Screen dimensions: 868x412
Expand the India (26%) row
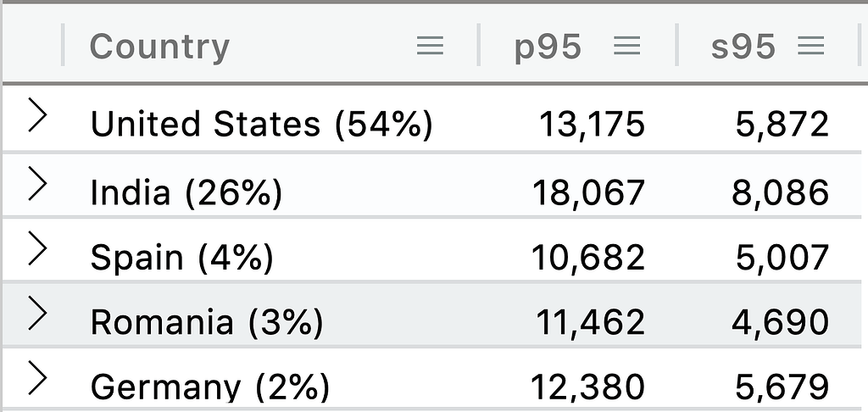tap(37, 183)
